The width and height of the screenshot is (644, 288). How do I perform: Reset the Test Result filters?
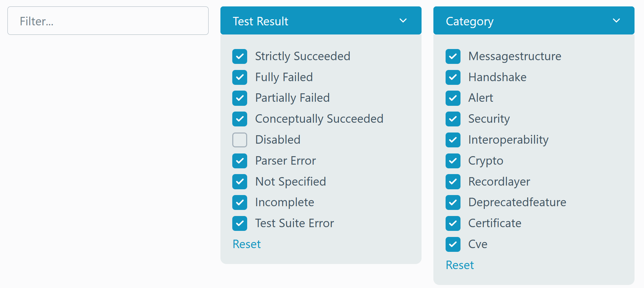[x=246, y=244]
